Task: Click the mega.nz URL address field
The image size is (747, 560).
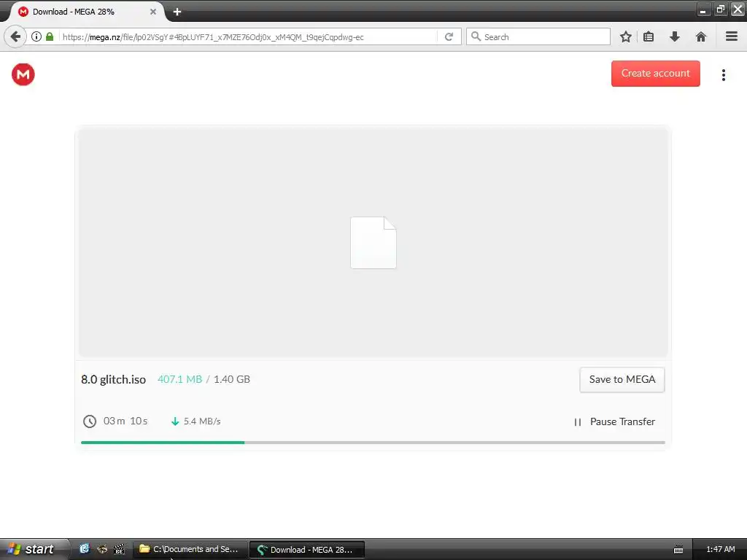Action: pyautogui.click(x=248, y=37)
